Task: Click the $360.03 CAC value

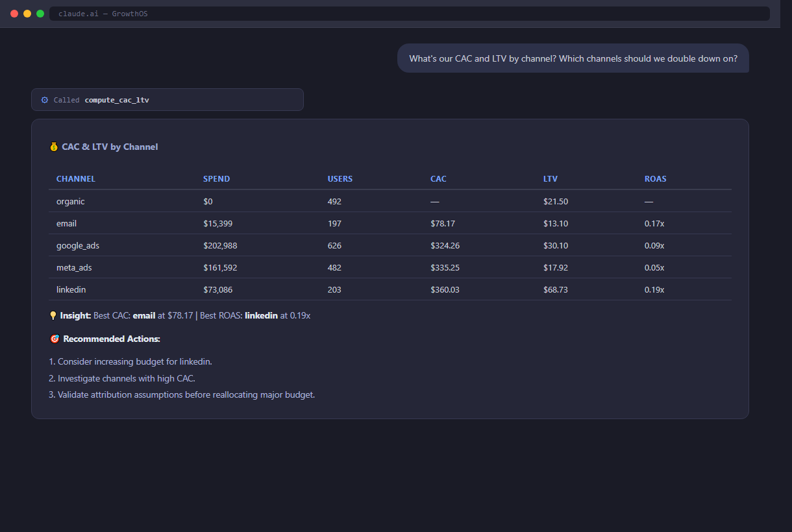Action: pyautogui.click(x=445, y=289)
